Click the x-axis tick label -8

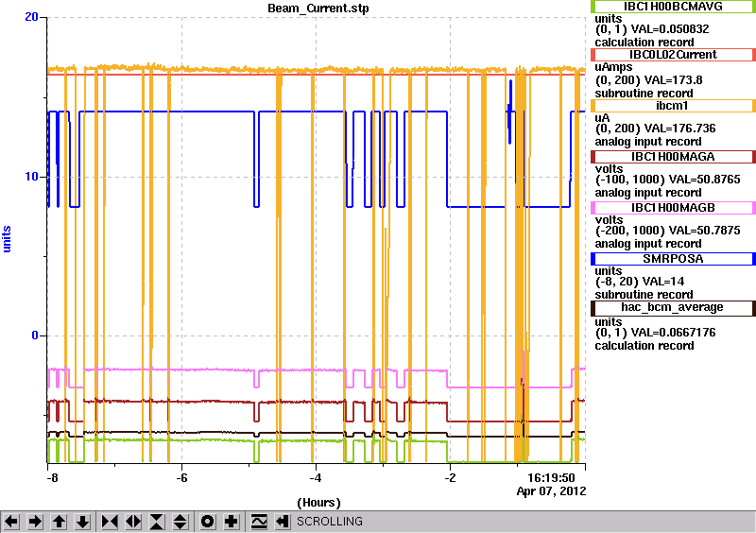52,478
